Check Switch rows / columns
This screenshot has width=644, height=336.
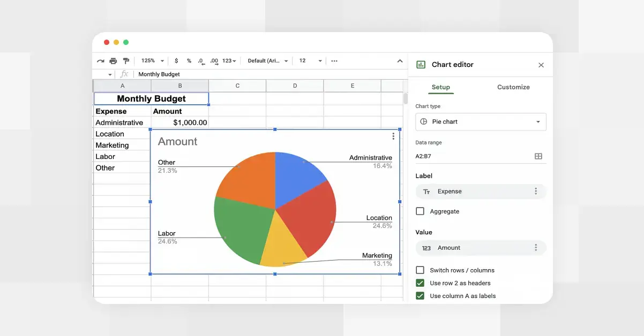point(420,270)
